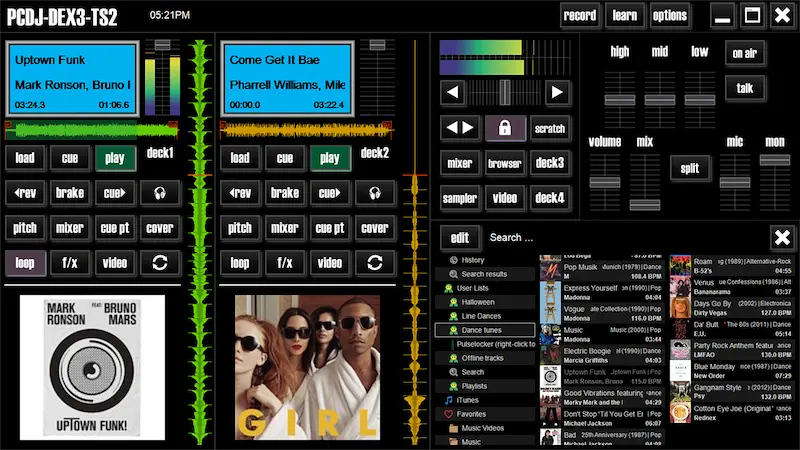Image resolution: width=800 pixels, height=450 pixels.
Task: Open Favorites in browser tree
Action: (471, 414)
